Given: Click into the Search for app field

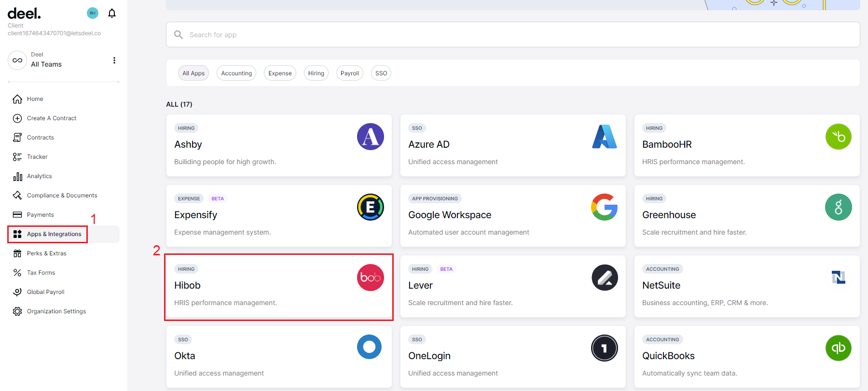Looking at the screenshot, I should 513,35.
